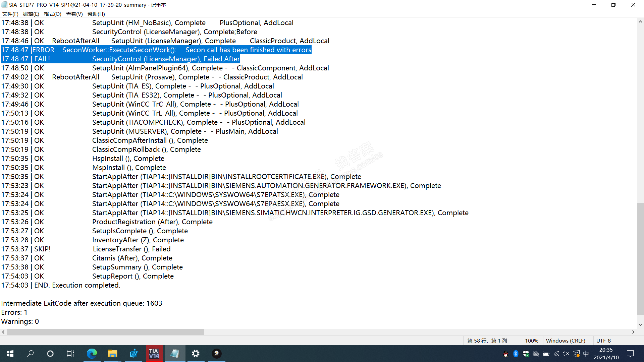
Task: Click the Bluetooth tray icon
Action: [x=516, y=354]
